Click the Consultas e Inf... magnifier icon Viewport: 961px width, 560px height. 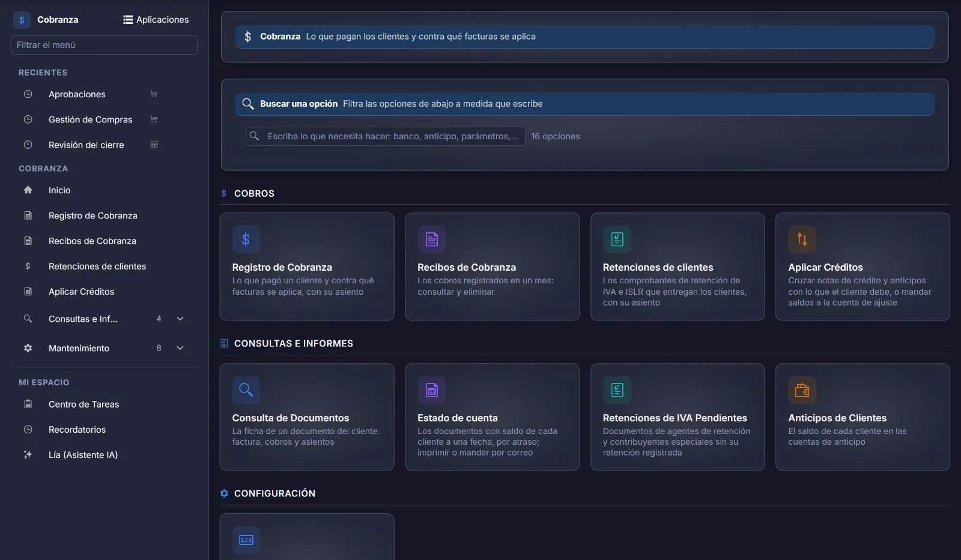click(x=28, y=319)
